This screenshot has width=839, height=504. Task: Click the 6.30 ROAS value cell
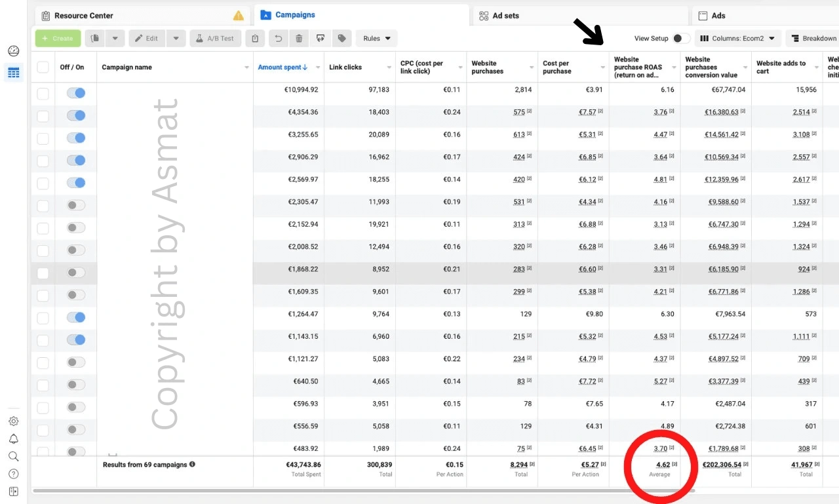[x=667, y=315]
